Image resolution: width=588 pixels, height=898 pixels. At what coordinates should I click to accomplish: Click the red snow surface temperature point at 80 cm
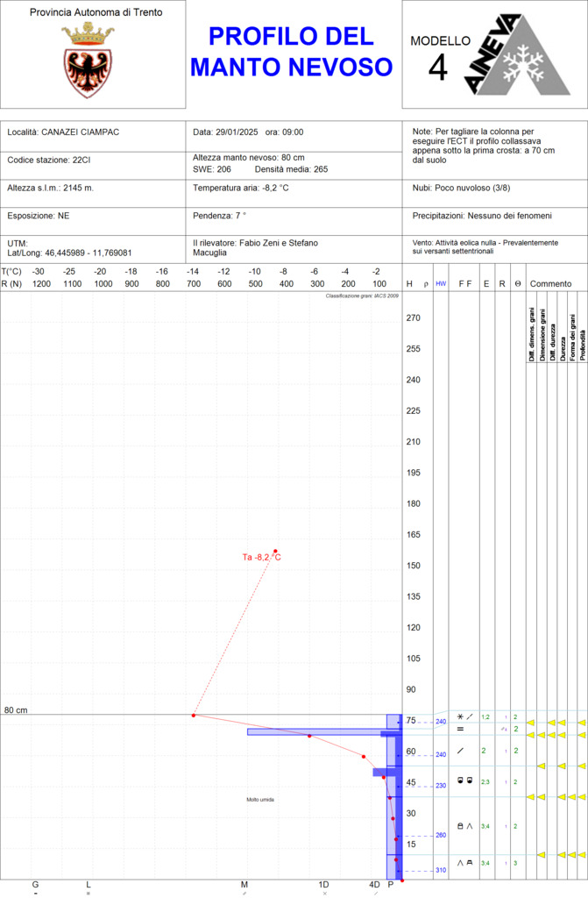click(x=194, y=715)
